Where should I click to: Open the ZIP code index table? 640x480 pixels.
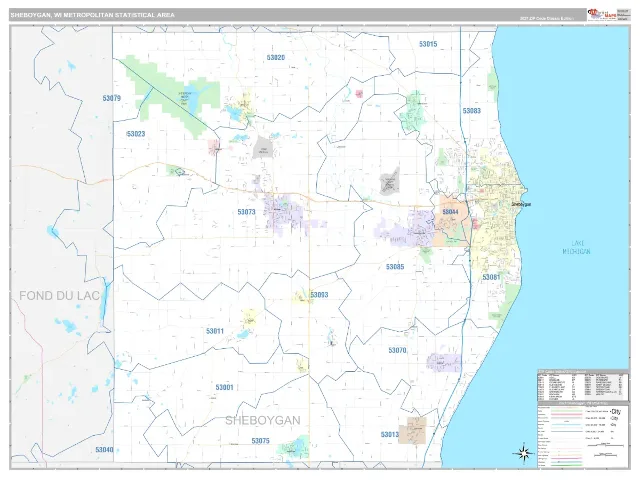coord(583,386)
